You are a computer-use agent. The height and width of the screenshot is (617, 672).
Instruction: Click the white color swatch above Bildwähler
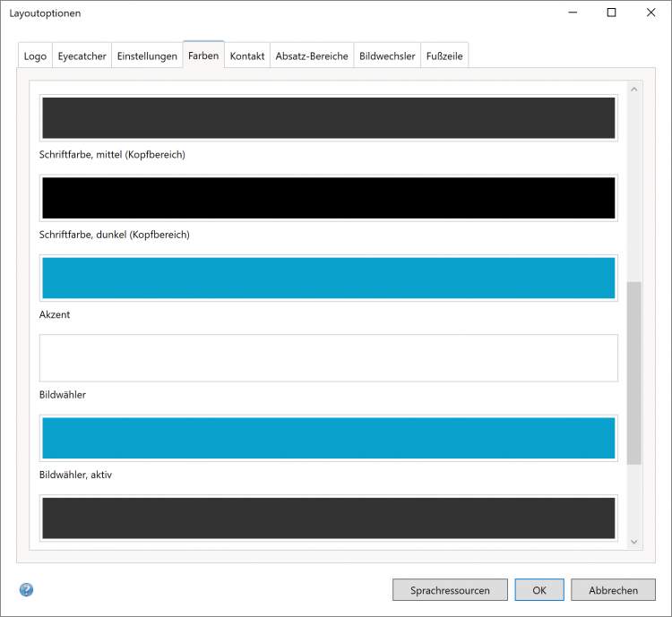tap(329, 358)
